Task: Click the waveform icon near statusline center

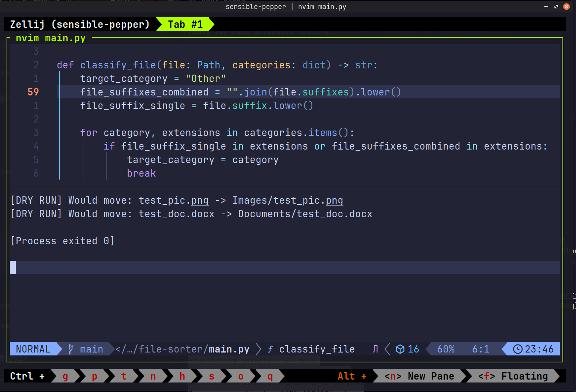Action: click(375, 349)
